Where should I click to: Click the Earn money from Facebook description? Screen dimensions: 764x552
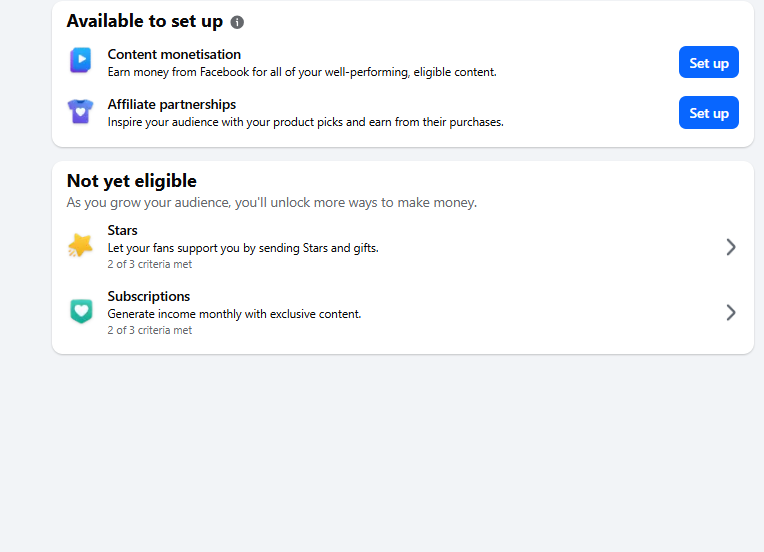(x=302, y=72)
